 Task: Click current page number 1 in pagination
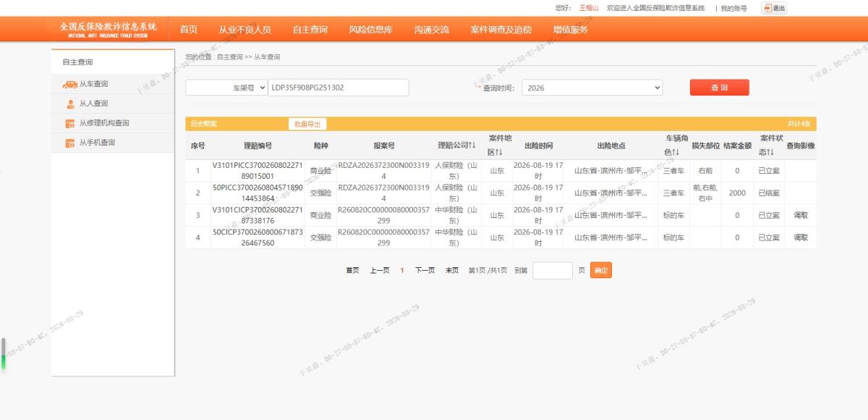(402, 270)
